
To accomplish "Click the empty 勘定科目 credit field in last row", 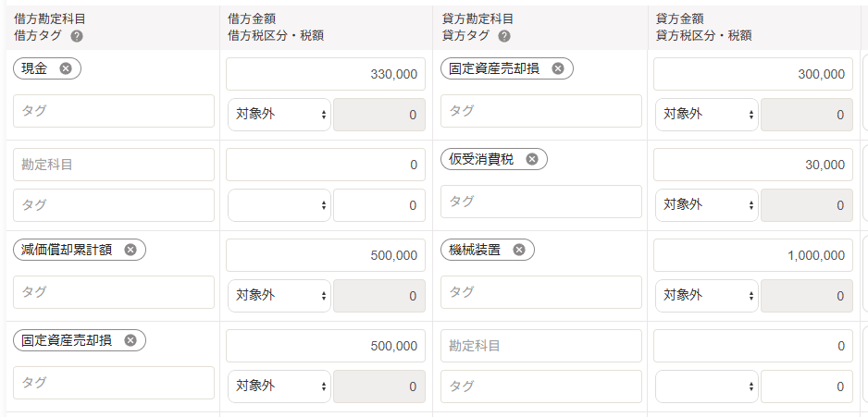I will coord(540,346).
